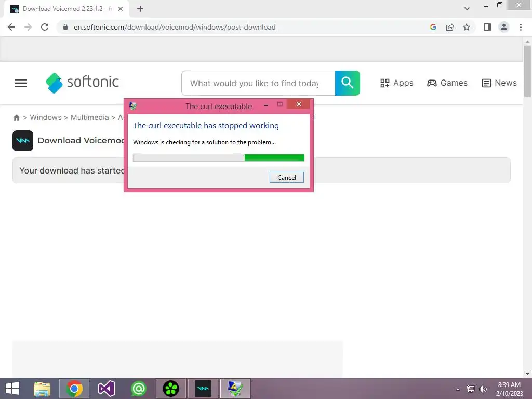This screenshot has width=532, height=399.
Task: Open the taskbar clock and date
Action: pyautogui.click(x=509, y=389)
